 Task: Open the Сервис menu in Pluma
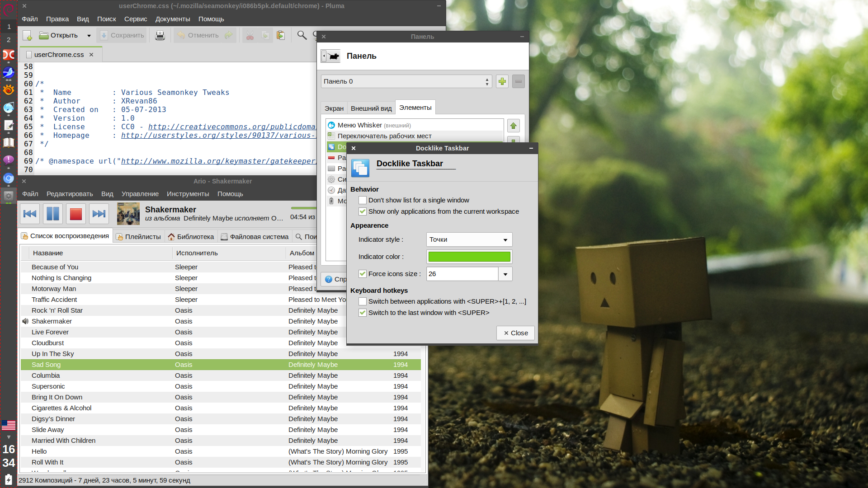(136, 19)
